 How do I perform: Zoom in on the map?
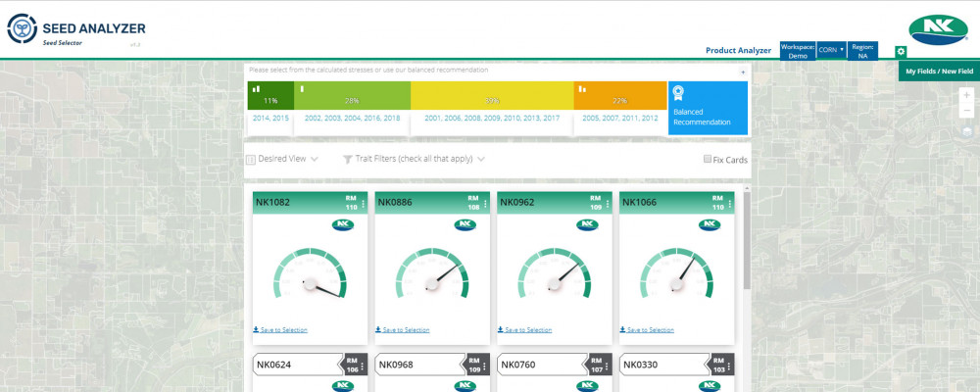click(x=967, y=95)
